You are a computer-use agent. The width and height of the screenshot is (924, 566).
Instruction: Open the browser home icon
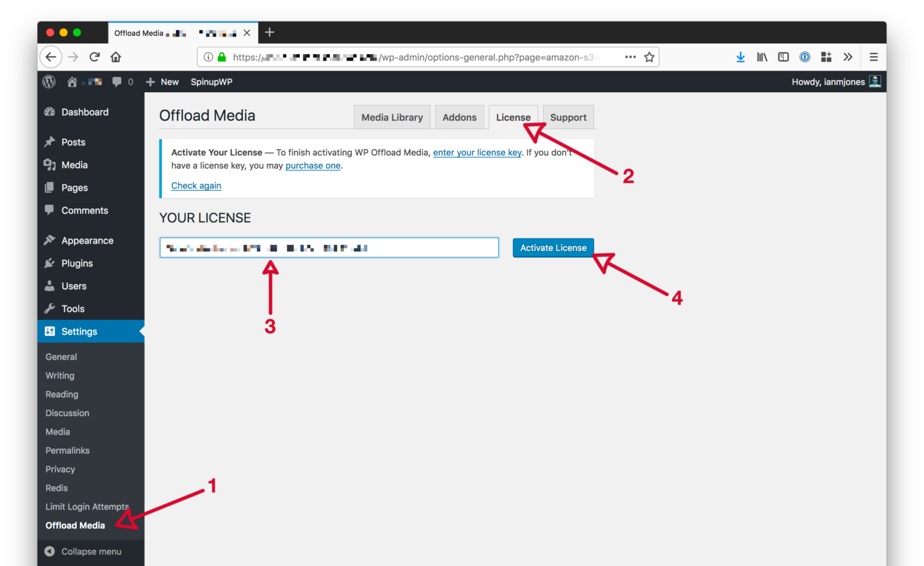(x=116, y=57)
